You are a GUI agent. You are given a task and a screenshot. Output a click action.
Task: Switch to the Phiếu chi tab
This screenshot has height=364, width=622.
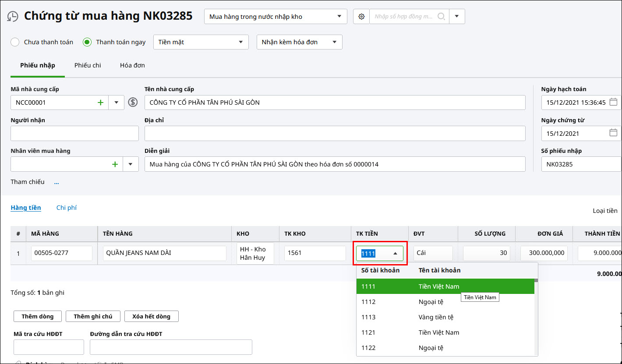tap(88, 65)
